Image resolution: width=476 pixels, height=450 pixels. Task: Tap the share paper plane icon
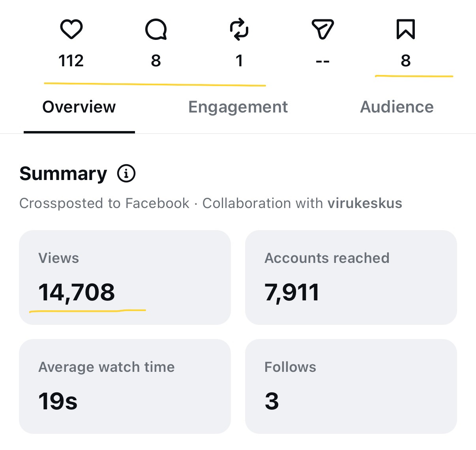323,29
